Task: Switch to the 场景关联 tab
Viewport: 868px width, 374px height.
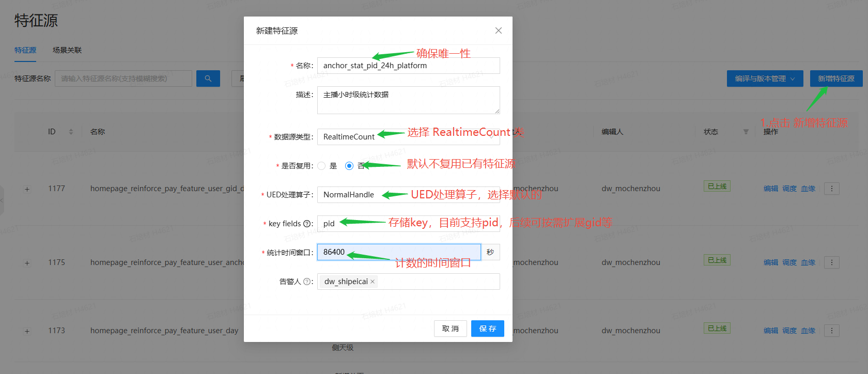Action: [x=67, y=50]
